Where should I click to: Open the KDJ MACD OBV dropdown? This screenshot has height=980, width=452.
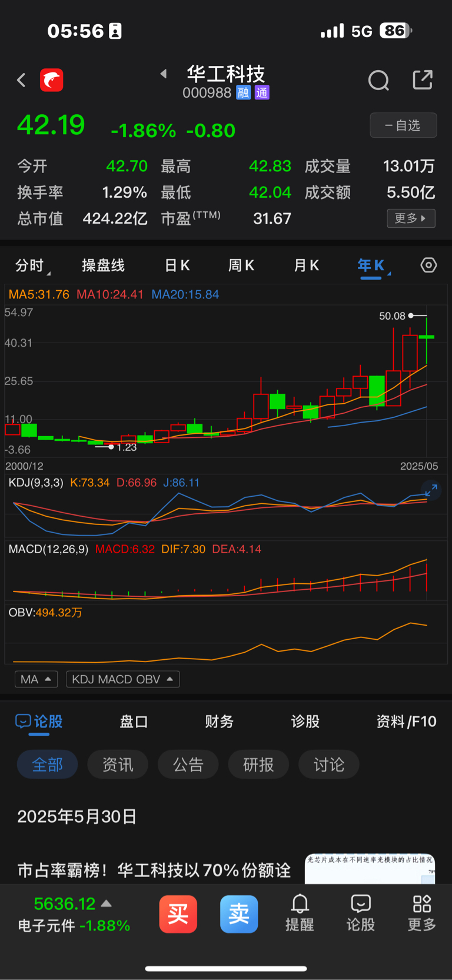122,679
